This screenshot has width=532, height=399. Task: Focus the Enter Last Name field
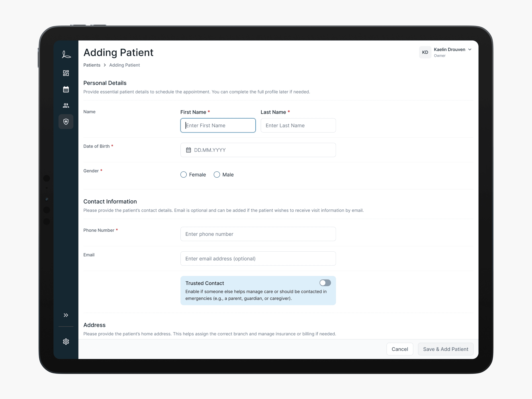pos(298,125)
